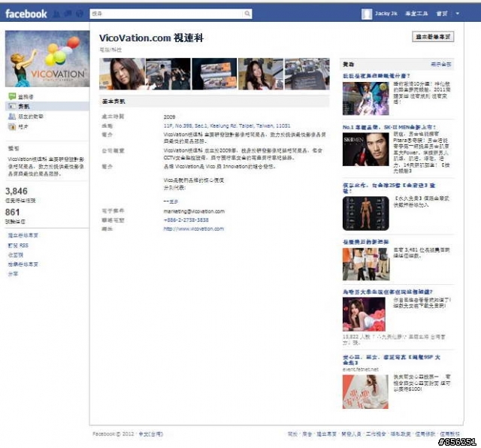Open the ad image of girl with roses
The image size is (481, 448).
364,314
